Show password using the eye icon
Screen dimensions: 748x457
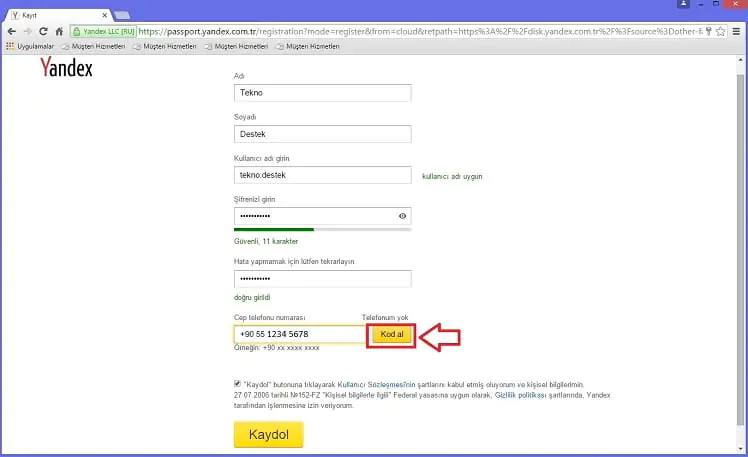point(403,216)
